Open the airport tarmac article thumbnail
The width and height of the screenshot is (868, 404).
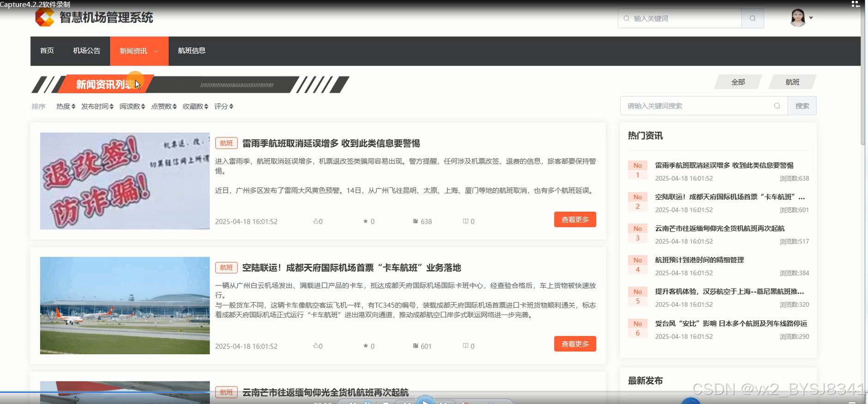(x=125, y=305)
